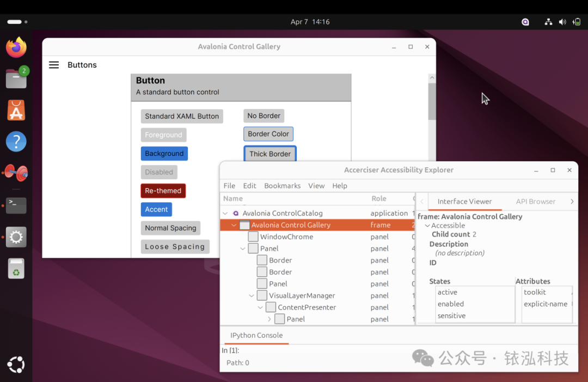The image size is (588, 382).
Task: Click the Activities pill in the top bar
Action: tap(17, 22)
